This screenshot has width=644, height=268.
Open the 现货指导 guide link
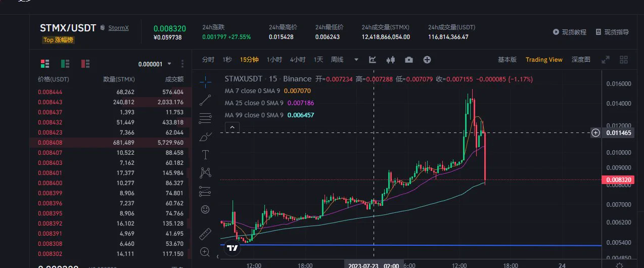coord(612,32)
